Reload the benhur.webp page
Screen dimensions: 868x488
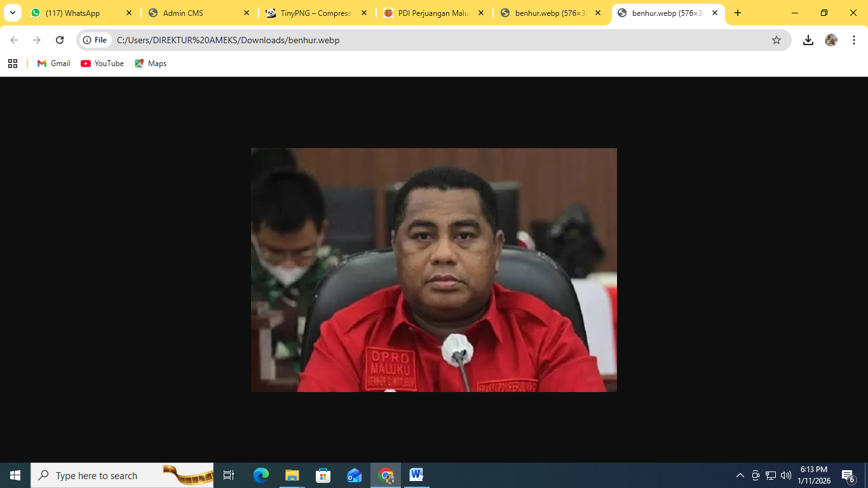click(60, 39)
